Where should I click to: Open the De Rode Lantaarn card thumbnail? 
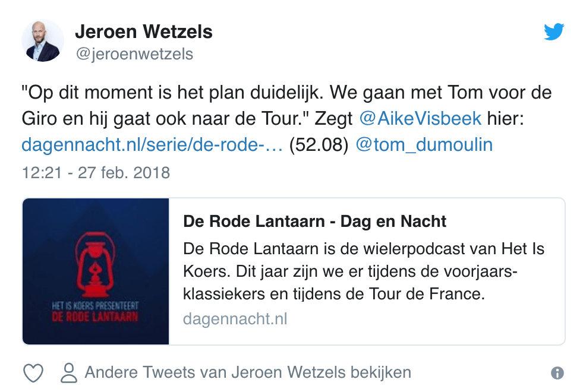[96, 271]
